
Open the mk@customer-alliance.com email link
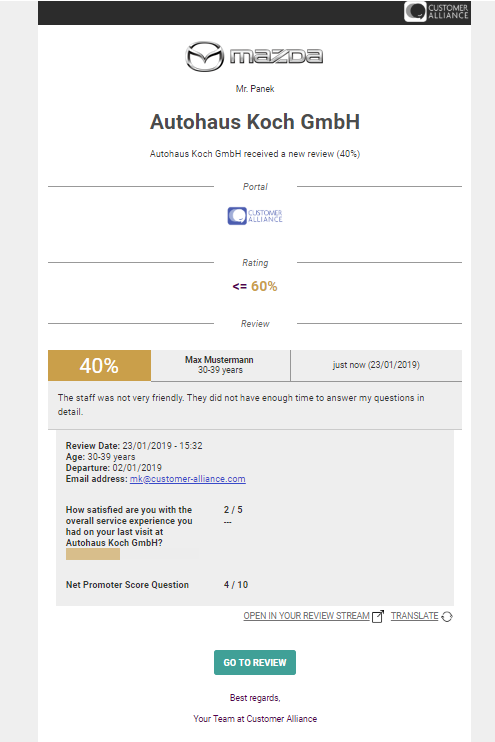click(x=187, y=479)
